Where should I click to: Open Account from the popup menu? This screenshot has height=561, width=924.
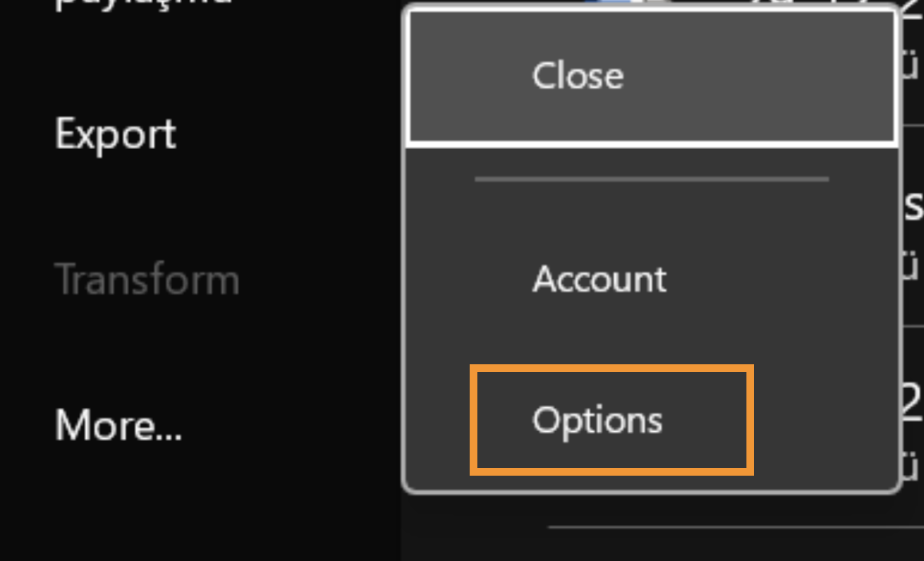point(600,279)
